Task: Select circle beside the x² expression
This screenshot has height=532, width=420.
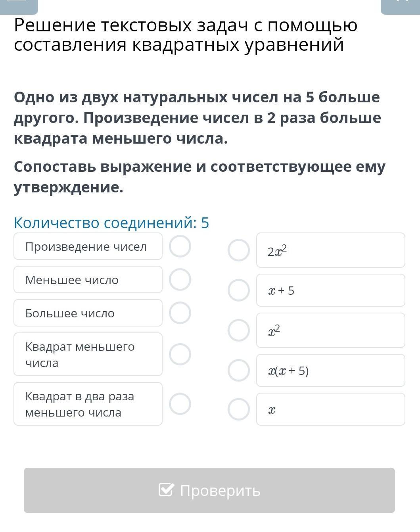Action: click(x=239, y=330)
